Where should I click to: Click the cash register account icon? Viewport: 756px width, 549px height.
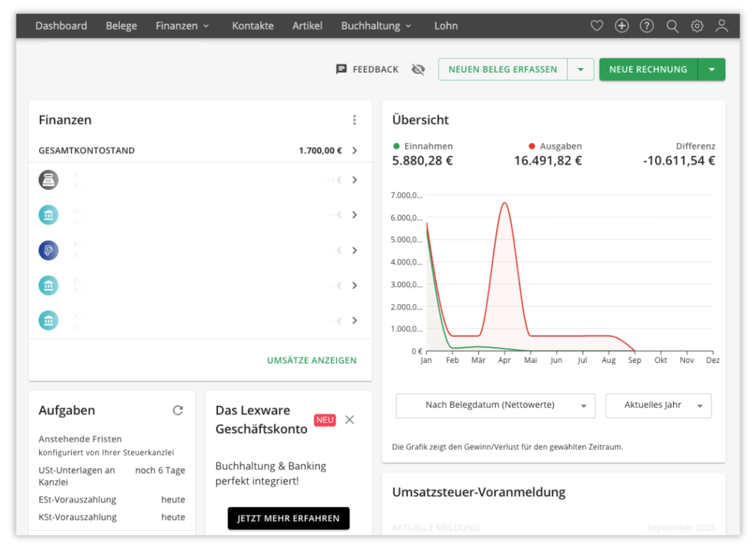click(48, 180)
